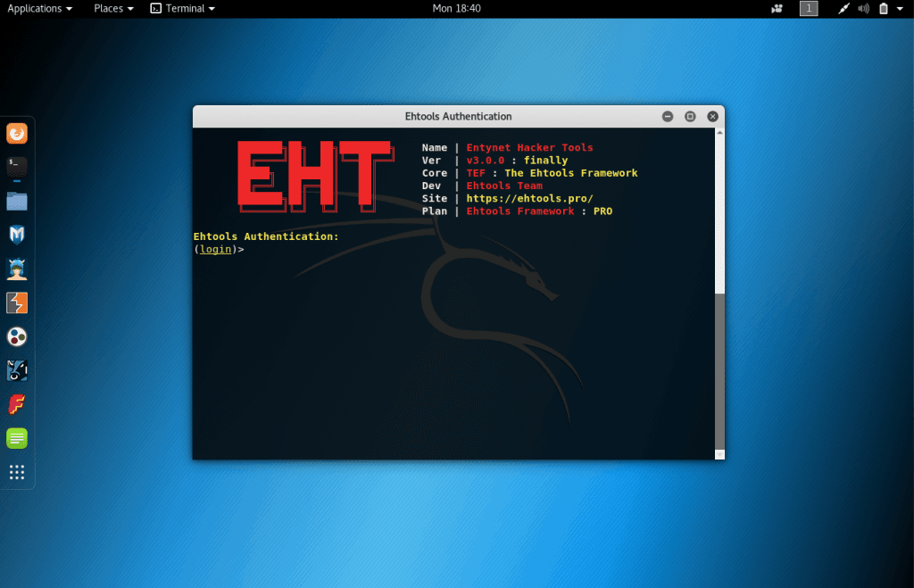Minimize the Ehtools Authentication window
The width and height of the screenshot is (914, 588).
click(668, 117)
